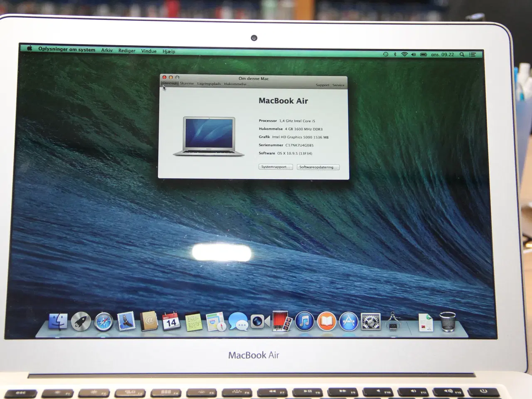Open the Hjælp menu
The width and height of the screenshot is (532, 399).
pos(169,51)
